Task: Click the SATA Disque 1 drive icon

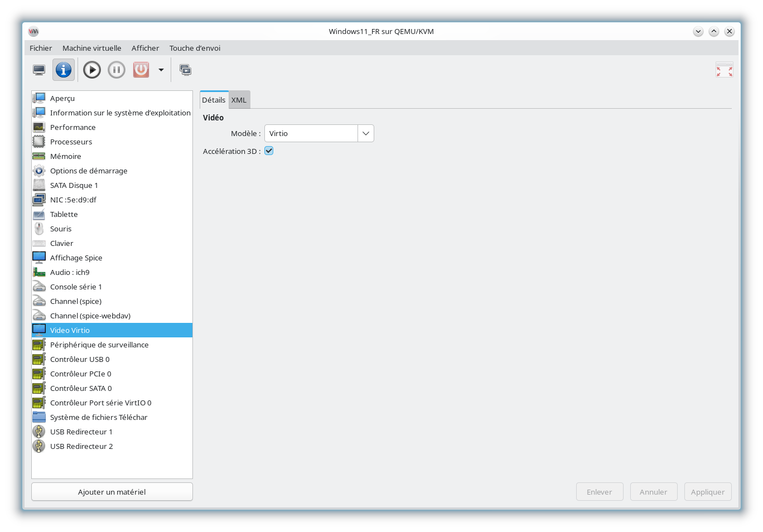Action: click(x=39, y=185)
